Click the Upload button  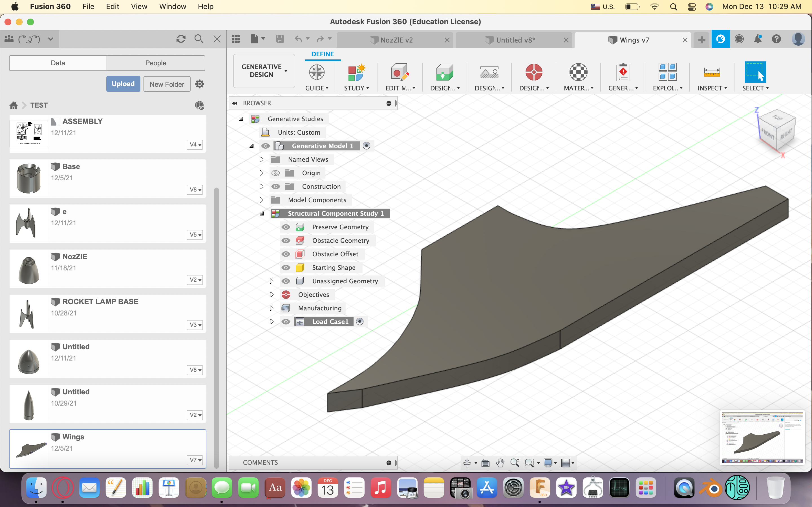(x=123, y=84)
